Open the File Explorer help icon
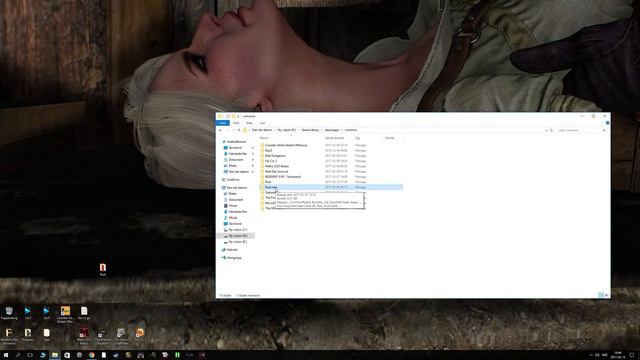640x360 pixels. 607,123
